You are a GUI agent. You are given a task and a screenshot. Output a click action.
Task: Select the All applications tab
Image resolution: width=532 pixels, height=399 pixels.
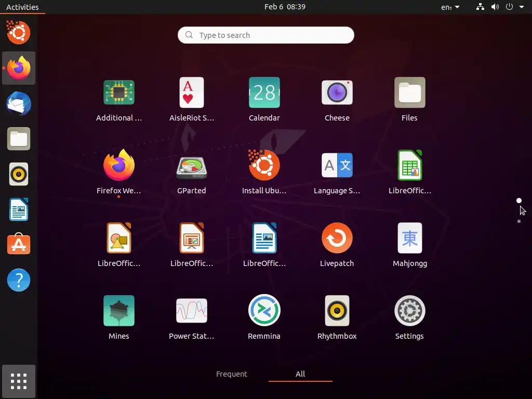(300, 374)
